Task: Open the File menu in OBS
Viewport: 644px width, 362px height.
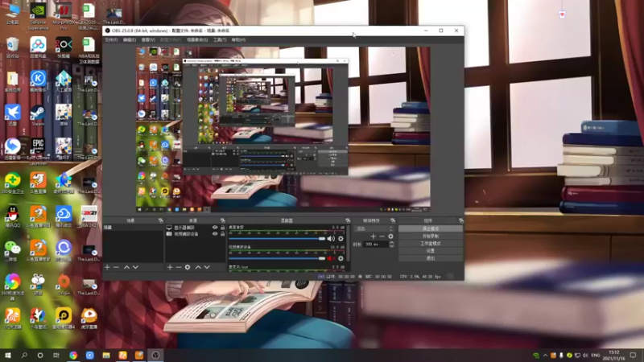Action: 111,39
